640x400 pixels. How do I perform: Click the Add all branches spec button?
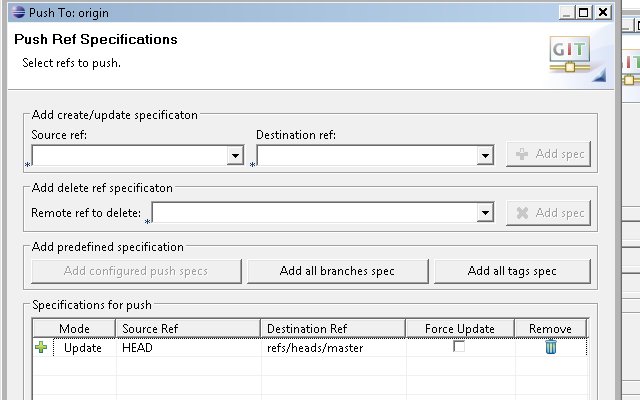click(338, 271)
